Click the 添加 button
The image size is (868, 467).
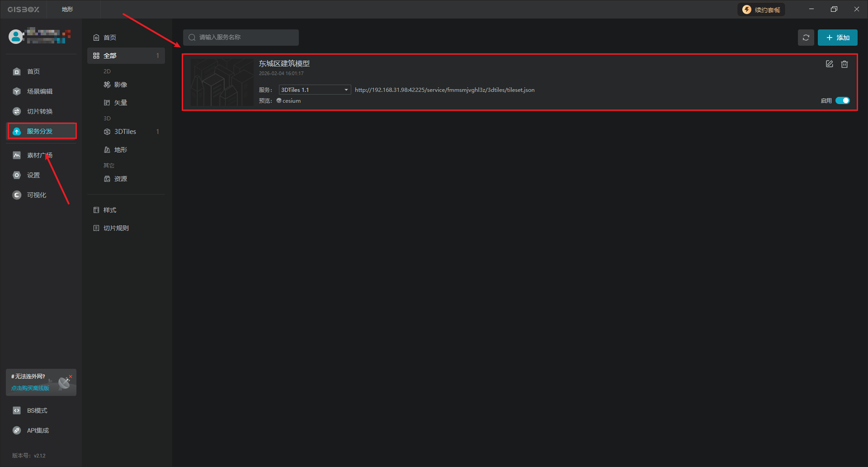tap(837, 38)
